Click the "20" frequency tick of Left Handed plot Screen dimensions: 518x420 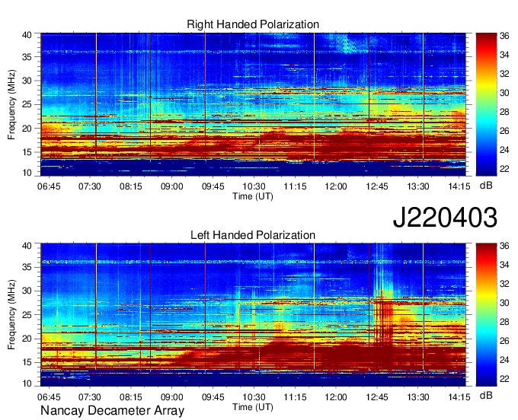[27, 339]
